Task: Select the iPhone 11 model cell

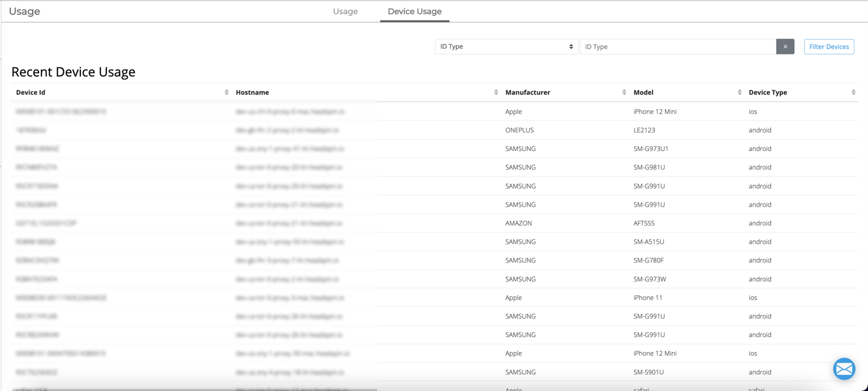Action: point(648,297)
